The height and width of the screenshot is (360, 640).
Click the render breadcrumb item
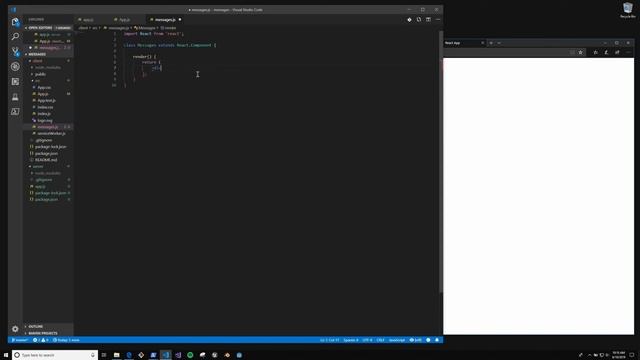(168, 28)
